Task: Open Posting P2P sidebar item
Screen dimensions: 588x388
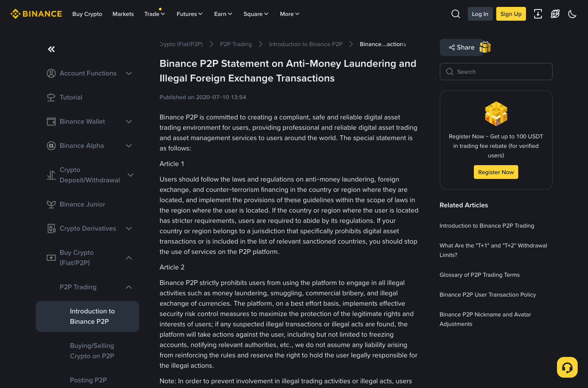Action: click(x=88, y=380)
